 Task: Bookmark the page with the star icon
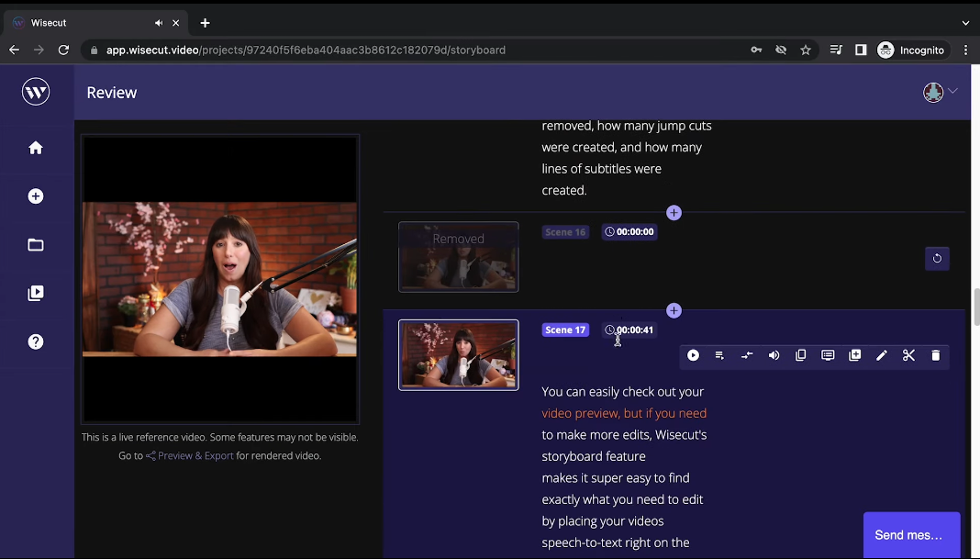point(806,50)
